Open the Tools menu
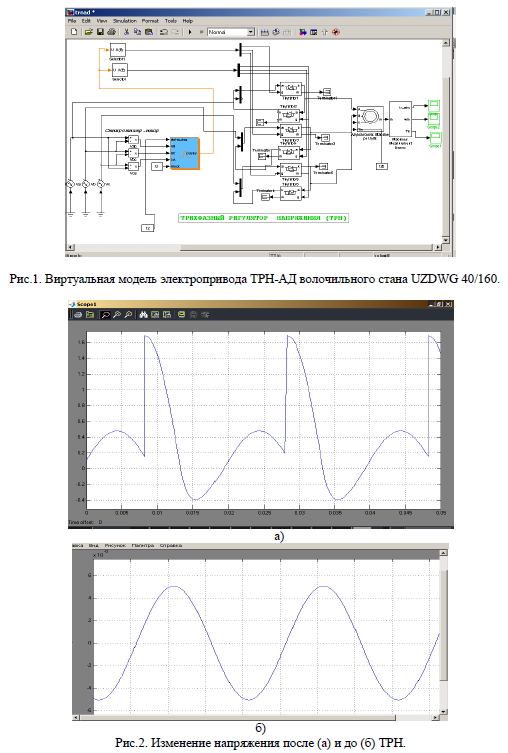508x753 pixels. click(x=171, y=21)
